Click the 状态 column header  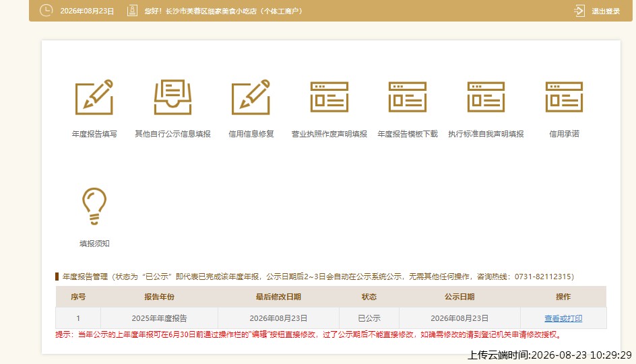pyautogui.click(x=369, y=297)
